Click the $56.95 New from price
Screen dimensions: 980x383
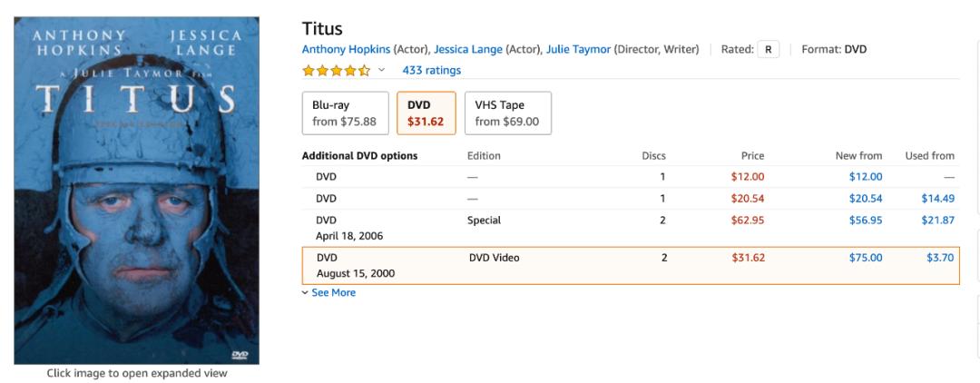click(x=865, y=221)
